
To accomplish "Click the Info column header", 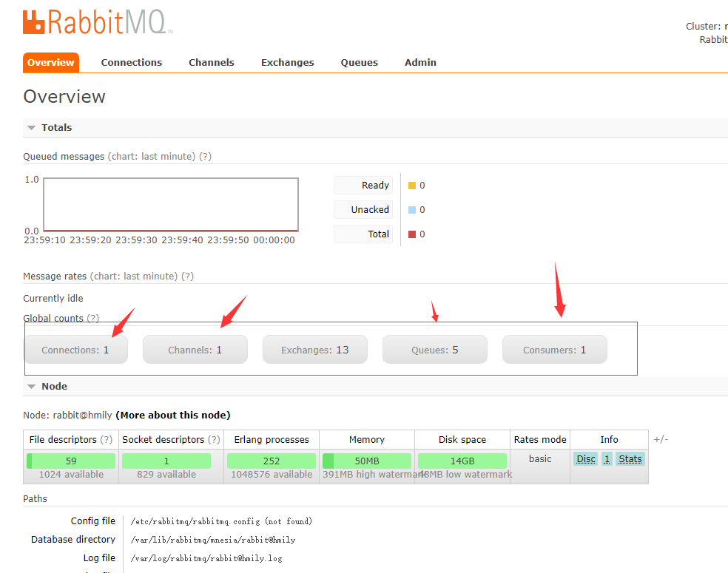I will click(609, 439).
